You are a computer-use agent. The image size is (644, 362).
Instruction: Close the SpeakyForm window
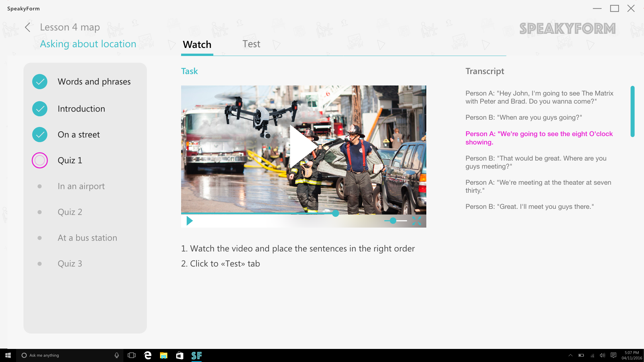[x=631, y=8]
